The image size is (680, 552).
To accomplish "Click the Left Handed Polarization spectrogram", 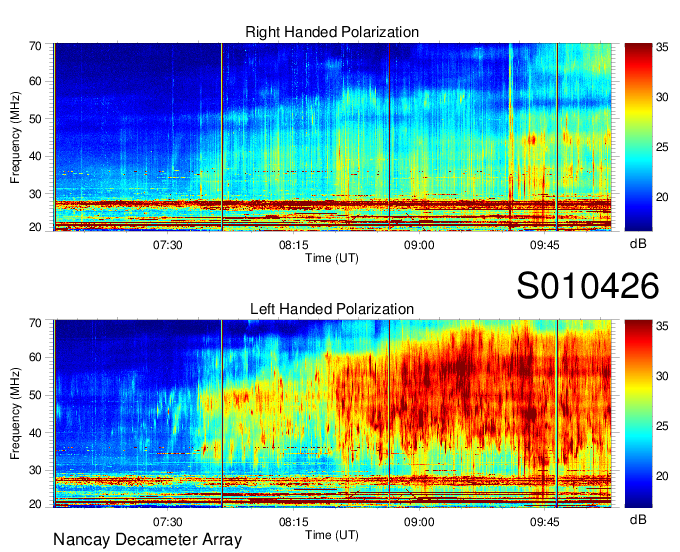I will click(x=332, y=414).
